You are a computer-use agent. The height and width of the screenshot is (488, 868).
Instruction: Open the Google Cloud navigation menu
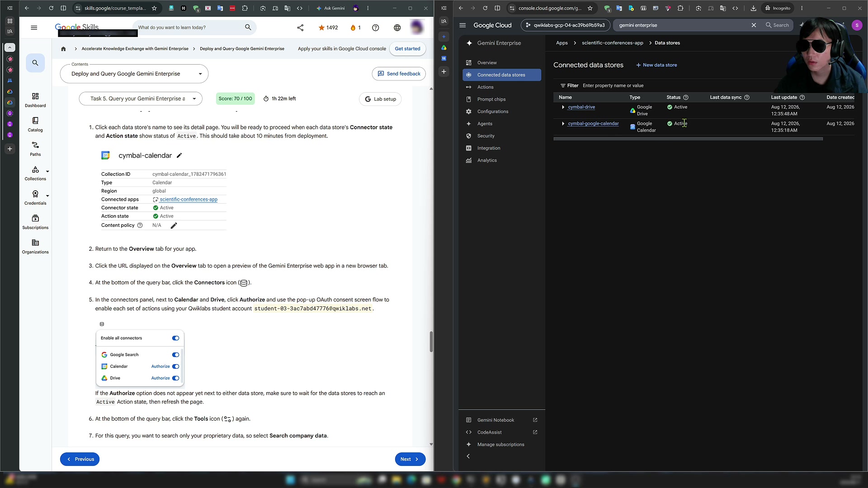(462, 25)
